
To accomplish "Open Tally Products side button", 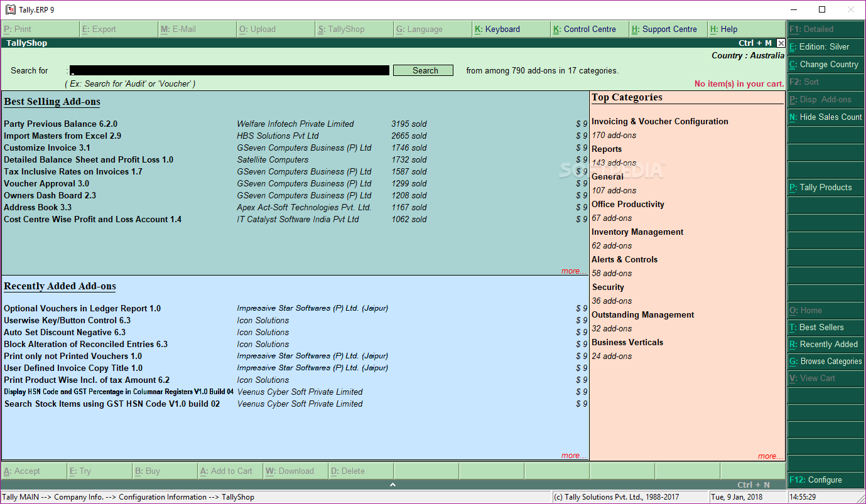I will point(826,187).
